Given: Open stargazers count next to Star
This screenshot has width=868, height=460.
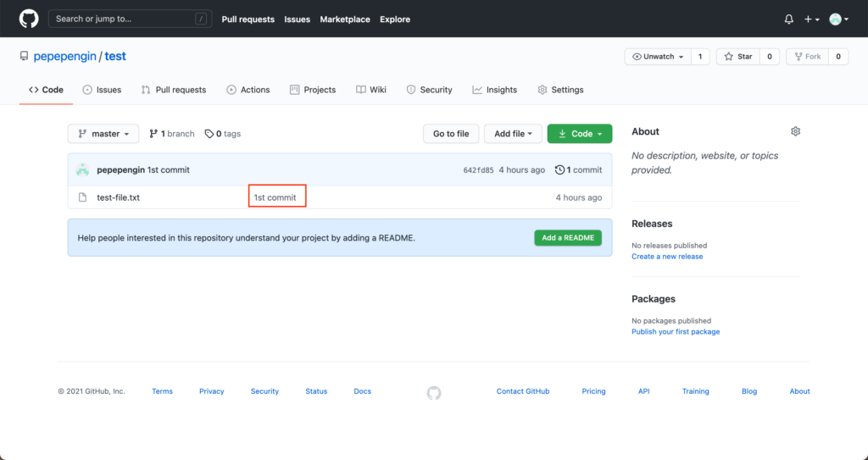Looking at the screenshot, I should pyautogui.click(x=770, y=57).
